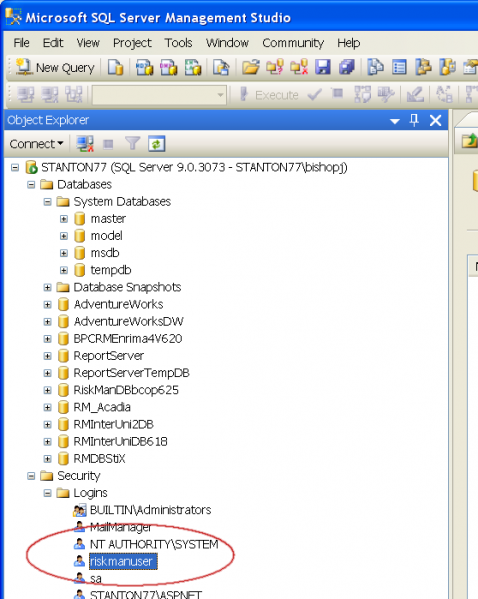Screen dimensions: 478x599
Task: Collapse the Security folder
Action: coord(31,476)
